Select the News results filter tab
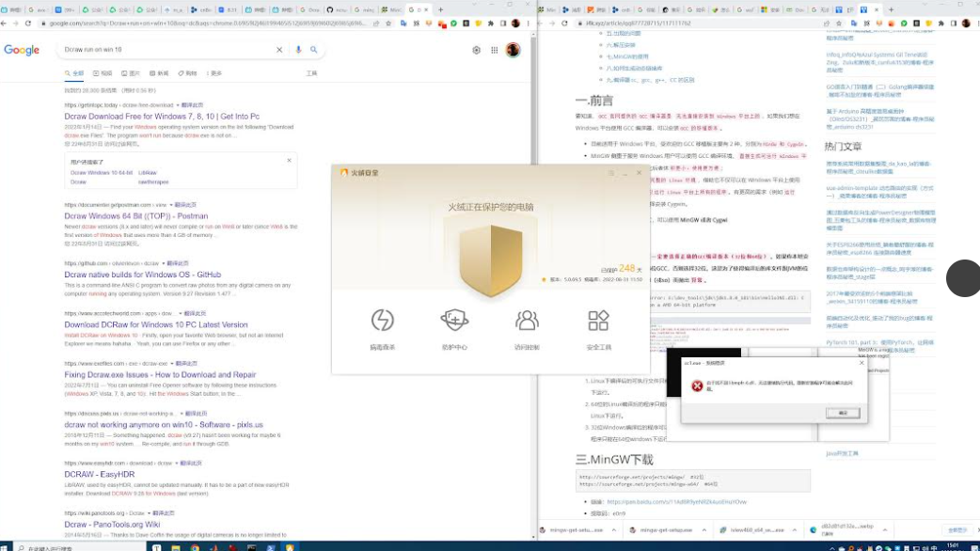 159,73
